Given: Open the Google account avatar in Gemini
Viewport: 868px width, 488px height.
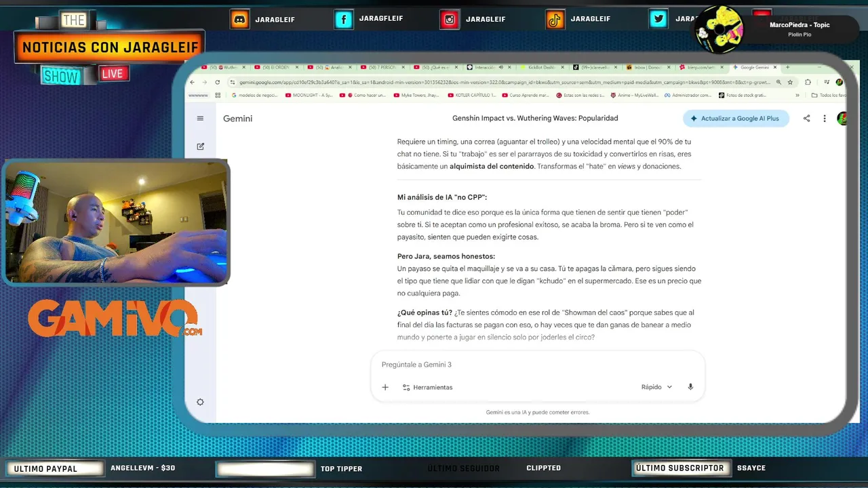Looking at the screenshot, I should pyautogui.click(x=842, y=119).
